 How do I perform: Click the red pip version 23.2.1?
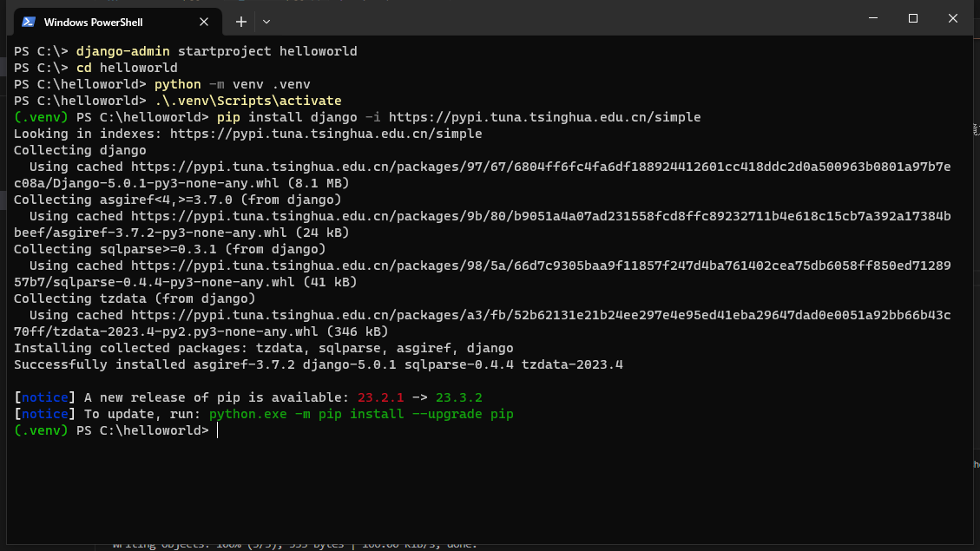pos(380,397)
